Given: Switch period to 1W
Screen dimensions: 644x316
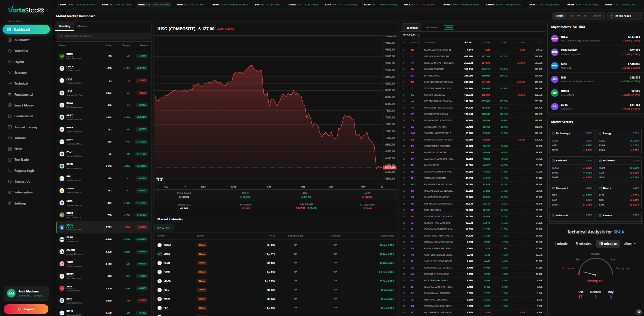Looking at the screenshot, I should (571, 16).
